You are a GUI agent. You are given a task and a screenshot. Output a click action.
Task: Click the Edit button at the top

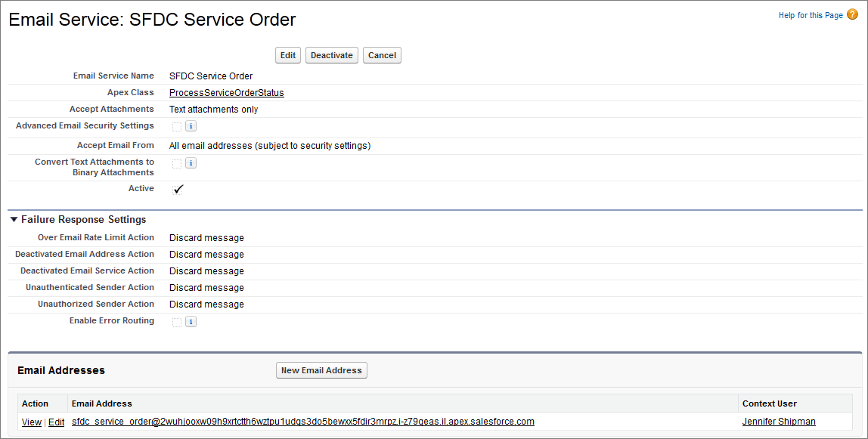(288, 55)
